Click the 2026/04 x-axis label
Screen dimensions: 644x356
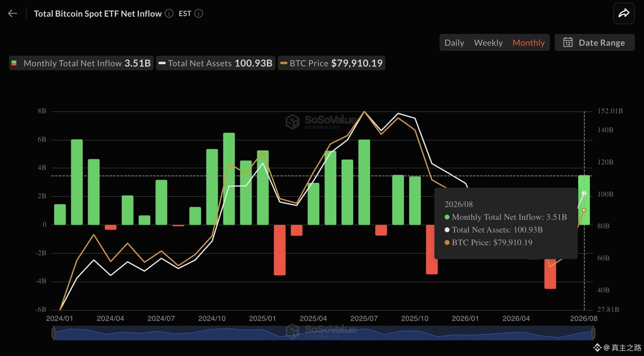click(516, 318)
